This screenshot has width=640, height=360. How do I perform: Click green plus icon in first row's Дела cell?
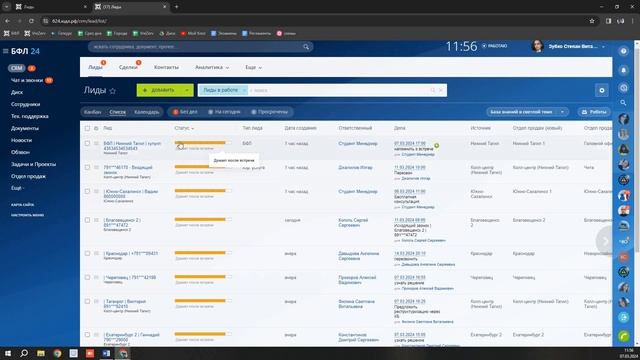point(436,145)
